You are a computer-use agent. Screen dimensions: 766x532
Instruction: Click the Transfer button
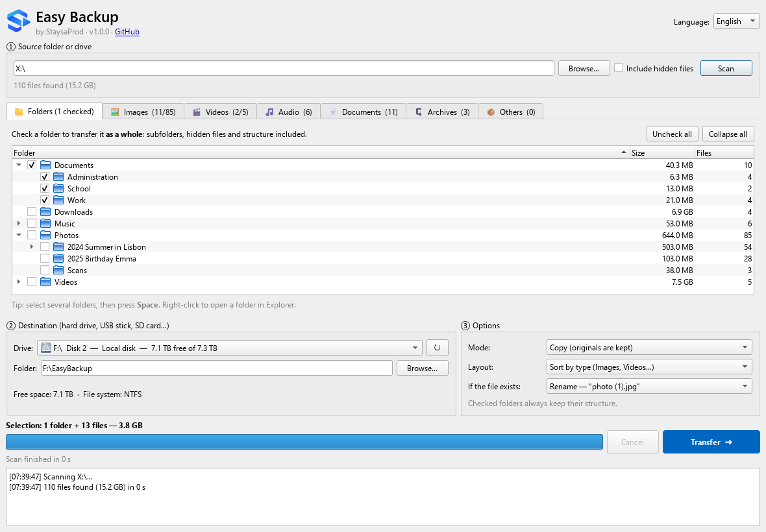(x=711, y=442)
